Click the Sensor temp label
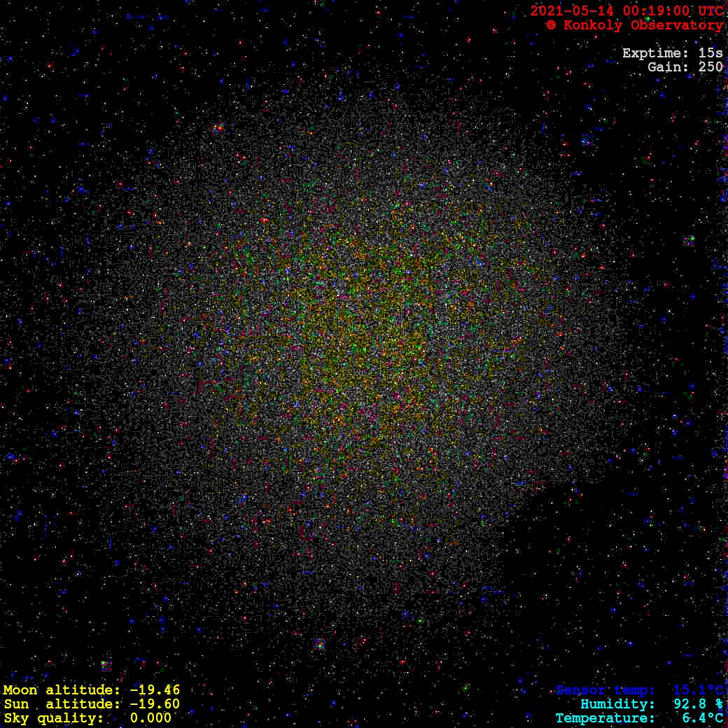Screen dimensions: 728x728 (605, 690)
